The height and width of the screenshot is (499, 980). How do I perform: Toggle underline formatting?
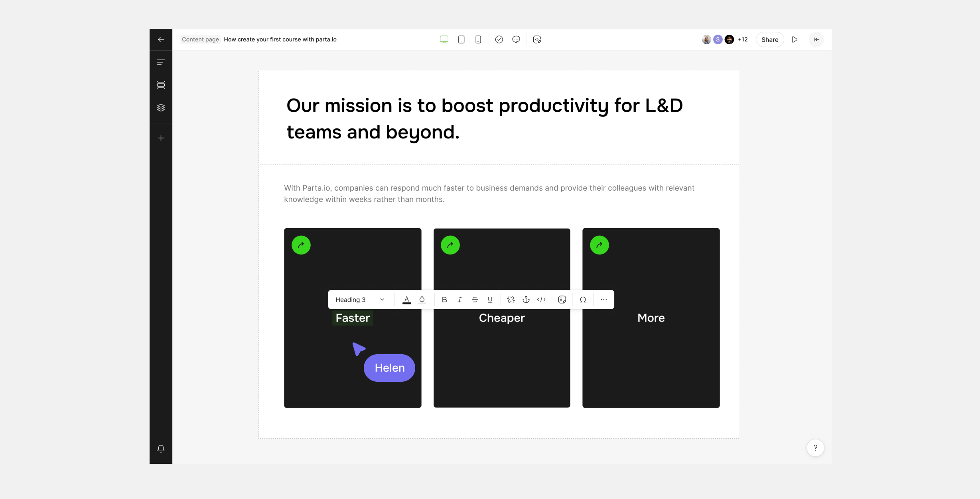(x=490, y=300)
